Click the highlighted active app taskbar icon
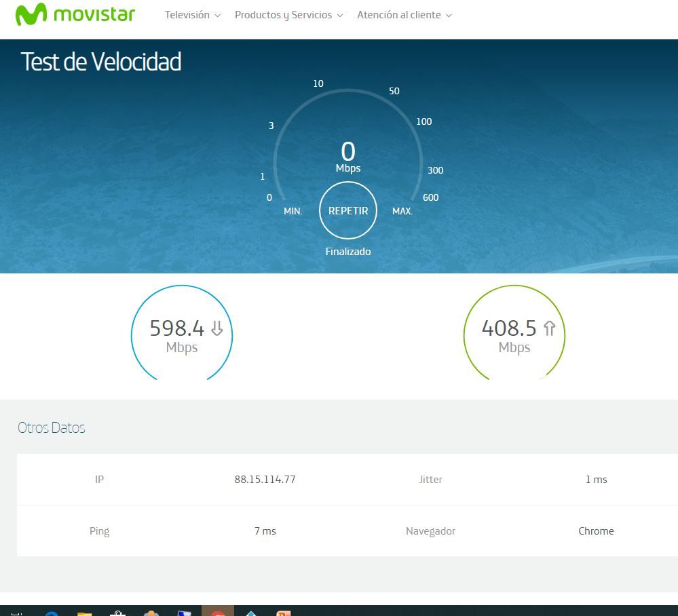Screen dimensions: 678x616 218,612
